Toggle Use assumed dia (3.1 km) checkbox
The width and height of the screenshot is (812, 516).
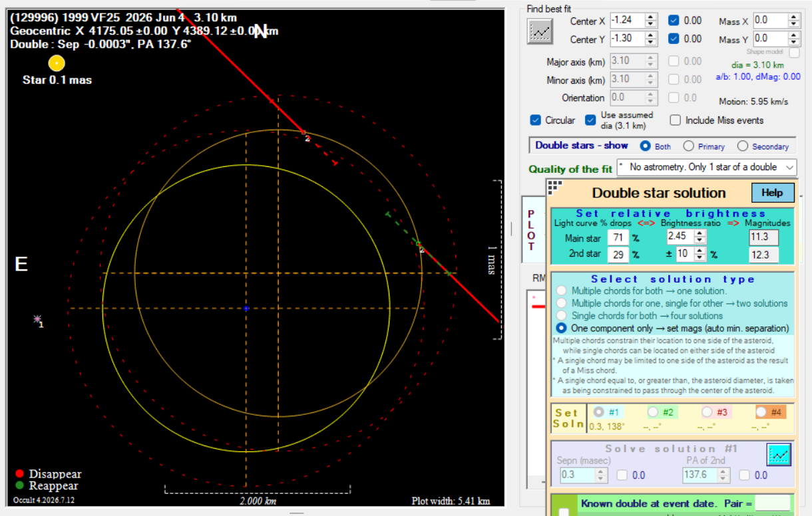(590, 120)
